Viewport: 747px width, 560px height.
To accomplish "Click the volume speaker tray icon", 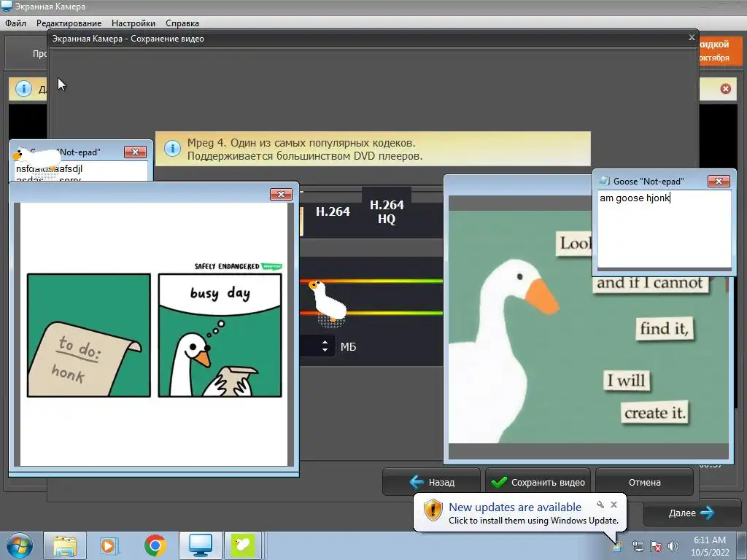I will tap(673, 546).
